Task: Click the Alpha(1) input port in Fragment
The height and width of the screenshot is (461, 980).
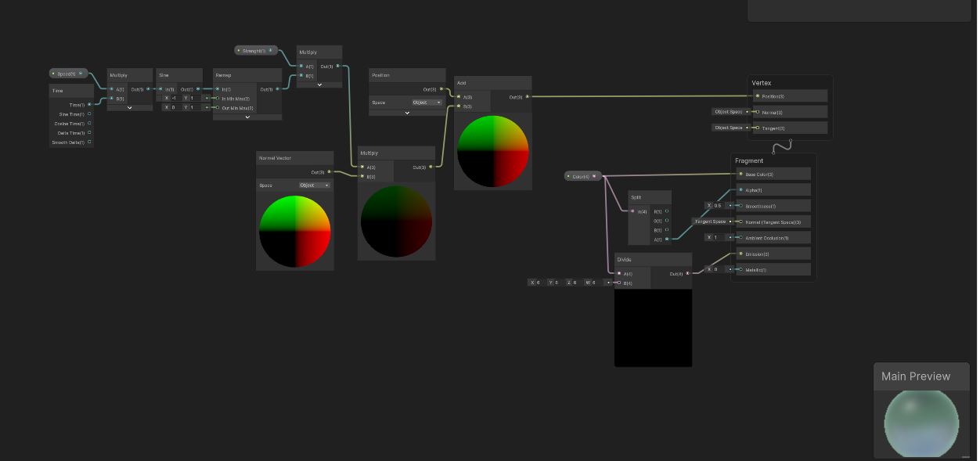Action: tap(740, 190)
